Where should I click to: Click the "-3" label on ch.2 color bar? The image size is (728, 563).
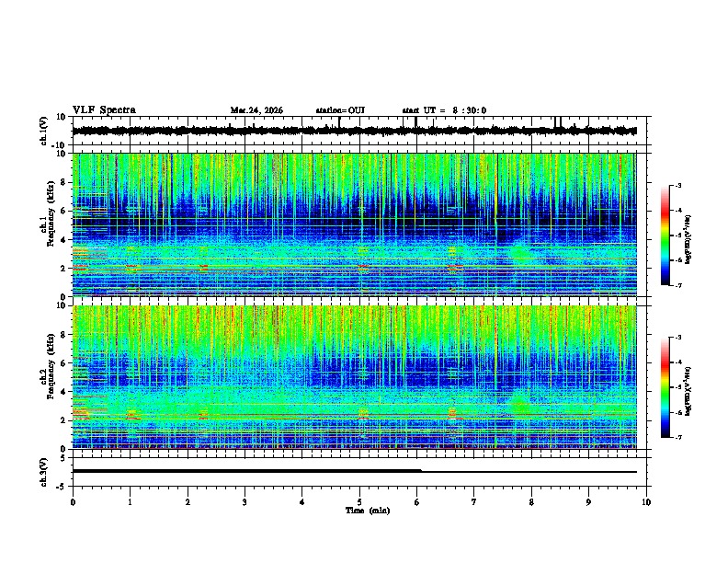tap(677, 338)
